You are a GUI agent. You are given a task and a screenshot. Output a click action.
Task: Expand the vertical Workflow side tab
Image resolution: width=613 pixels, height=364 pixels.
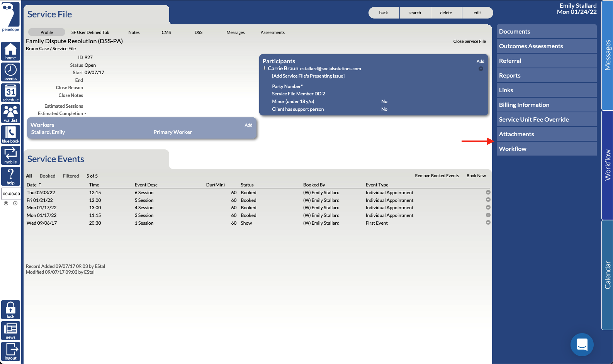pos(607,165)
